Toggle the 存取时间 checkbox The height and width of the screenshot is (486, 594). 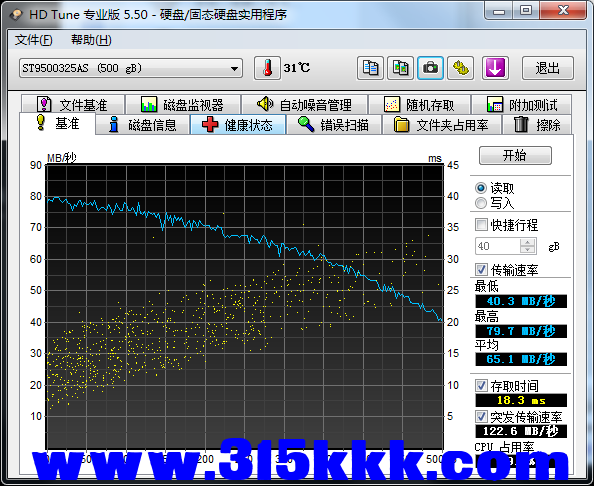[x=481, y=386]
